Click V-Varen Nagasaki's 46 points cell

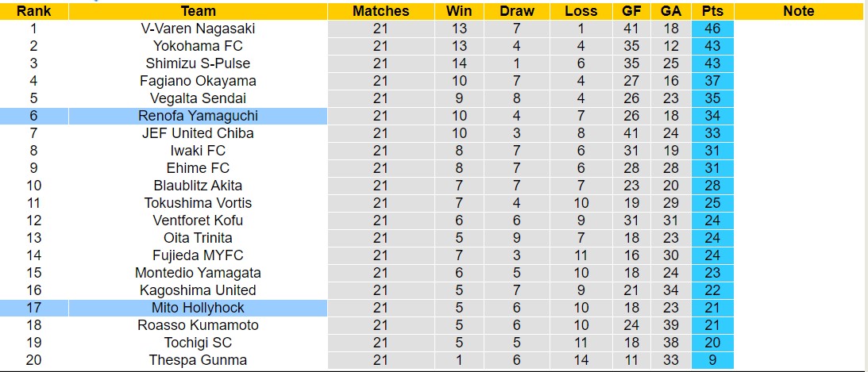pos(712,29)
